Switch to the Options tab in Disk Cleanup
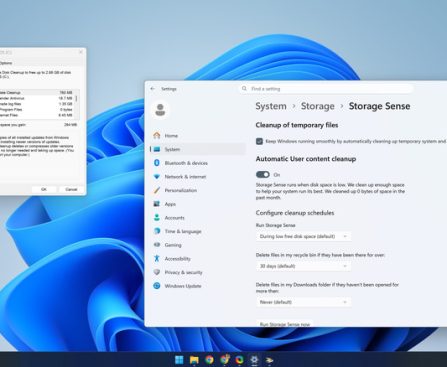447x367 pixels. [x=6, y=63]
